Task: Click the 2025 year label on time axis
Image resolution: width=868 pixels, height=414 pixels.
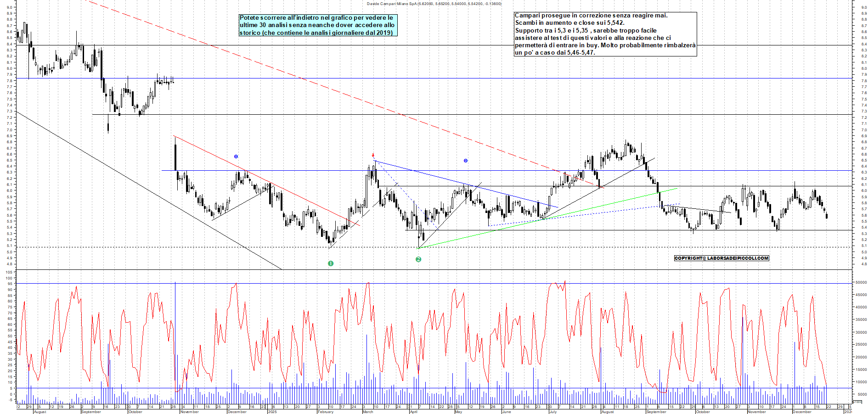Action: pos(272,412)
